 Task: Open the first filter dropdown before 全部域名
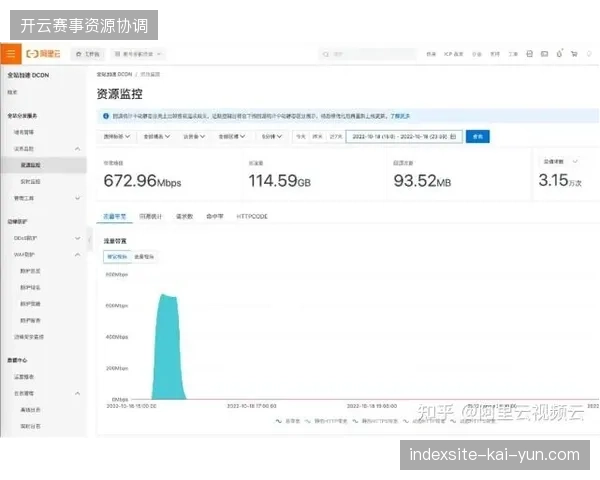[x=117, y=137]
